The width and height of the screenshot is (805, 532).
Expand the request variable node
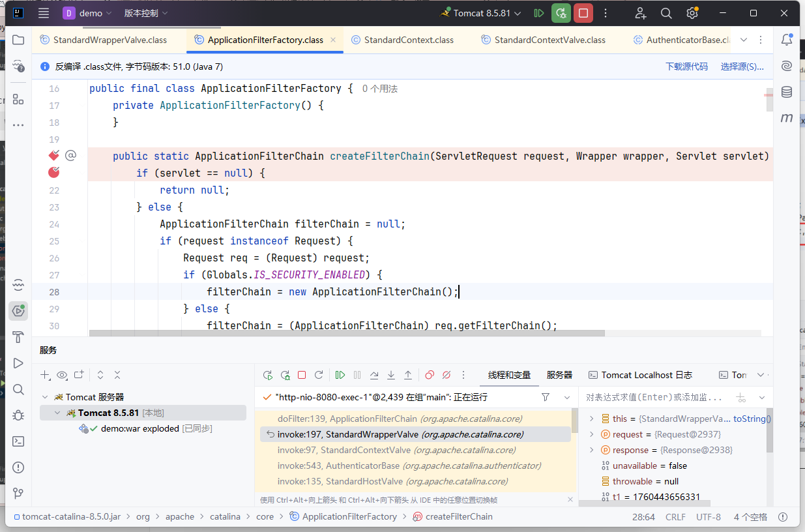(x=592, y=434)
